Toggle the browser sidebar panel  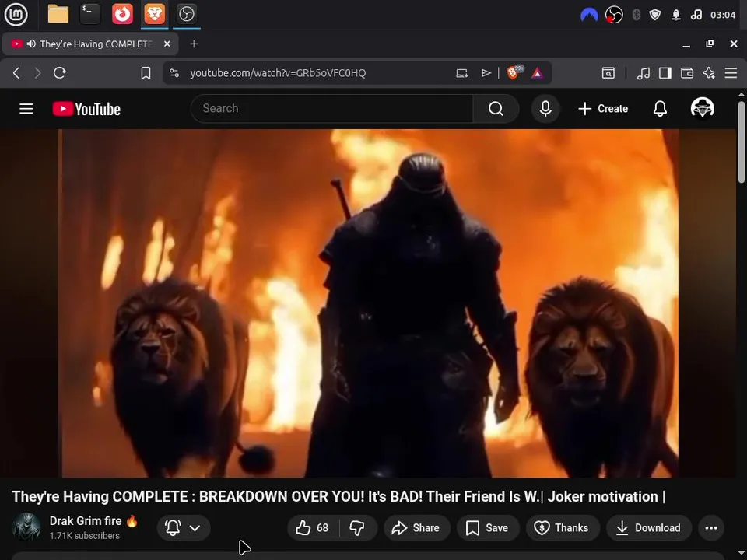point(665,73)
